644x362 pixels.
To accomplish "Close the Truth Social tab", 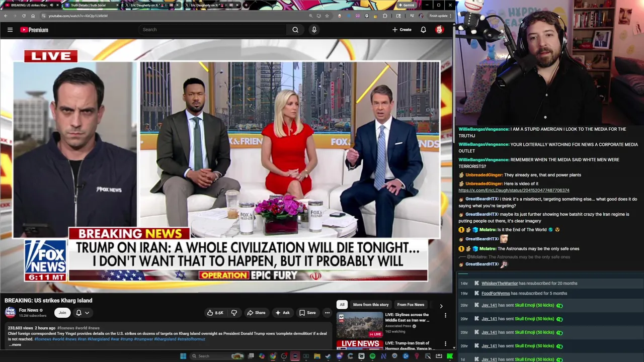I will (x=117, y=5).
